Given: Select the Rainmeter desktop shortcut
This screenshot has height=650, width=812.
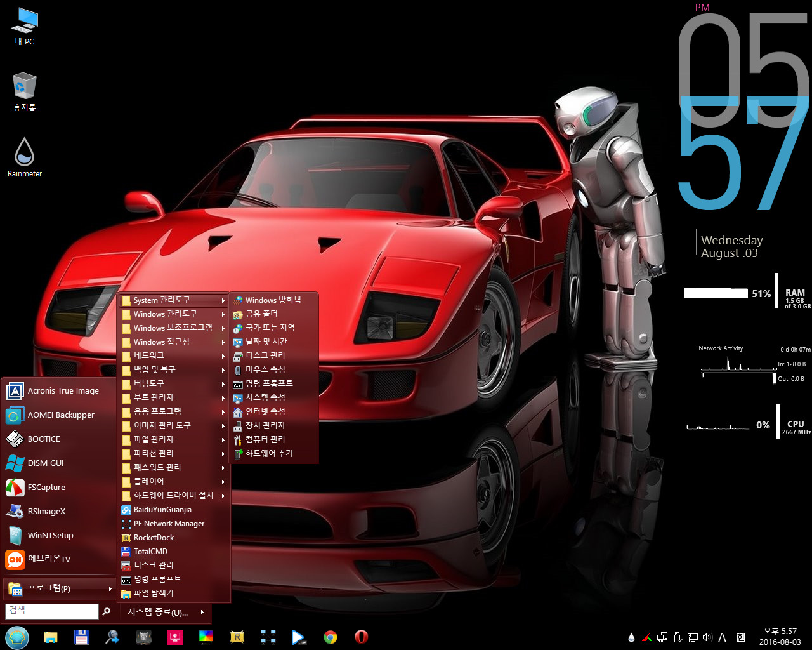Looking at the screenshot, I should pyautogui.click(x=25, y=157).
